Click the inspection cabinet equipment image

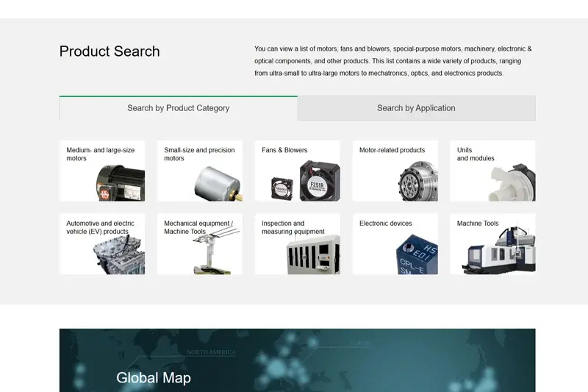(313, 254)
